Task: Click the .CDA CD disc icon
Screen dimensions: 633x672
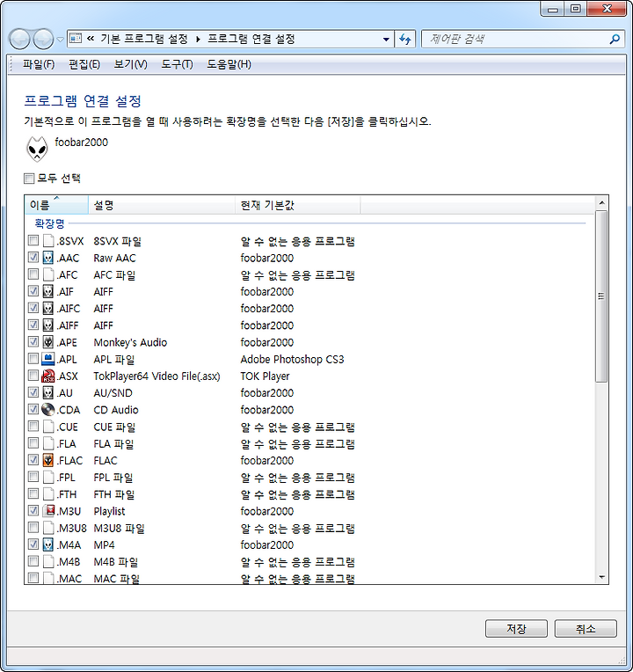Action: pos(48,410)
